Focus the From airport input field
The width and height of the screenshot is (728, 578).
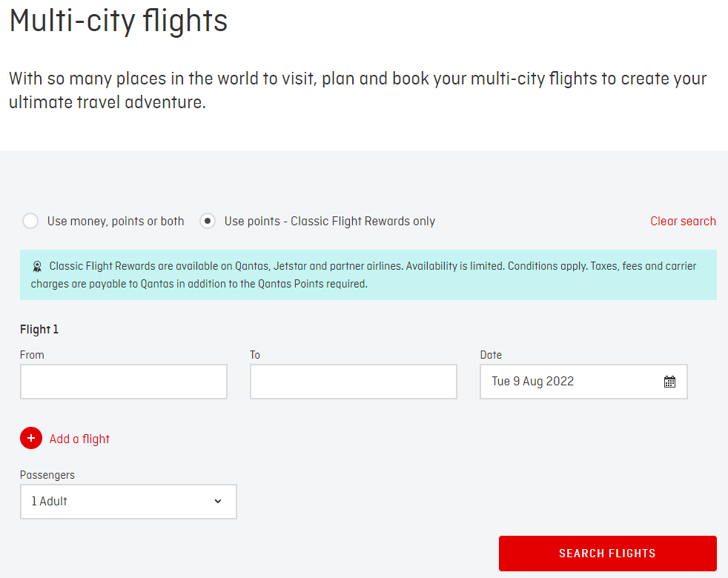[x=124, y=382]
